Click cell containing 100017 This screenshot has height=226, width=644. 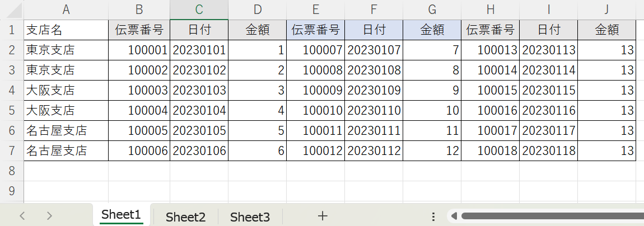[x=491, y=130]
